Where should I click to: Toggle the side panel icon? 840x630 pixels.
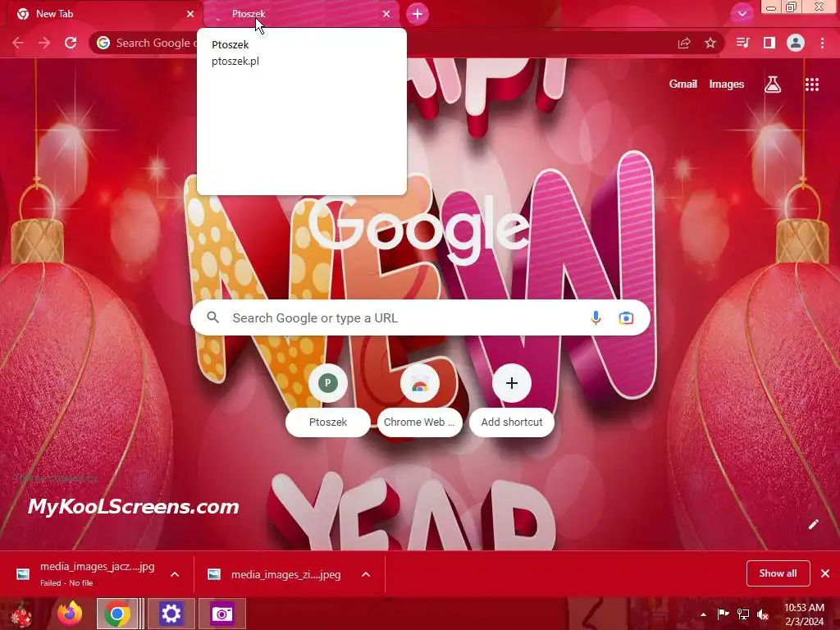(769, 43)
